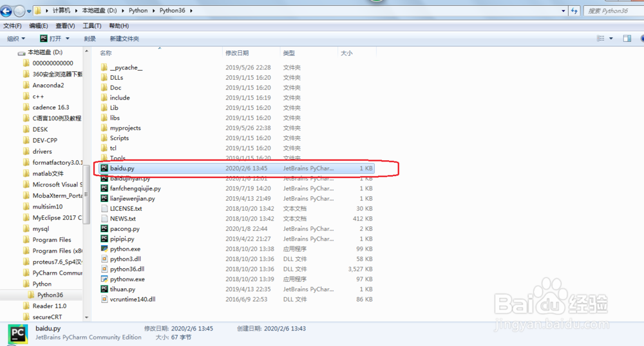Select the baidu.py PyCharm file icon
This screenshot has height=346, width=644.
[104, 168]
